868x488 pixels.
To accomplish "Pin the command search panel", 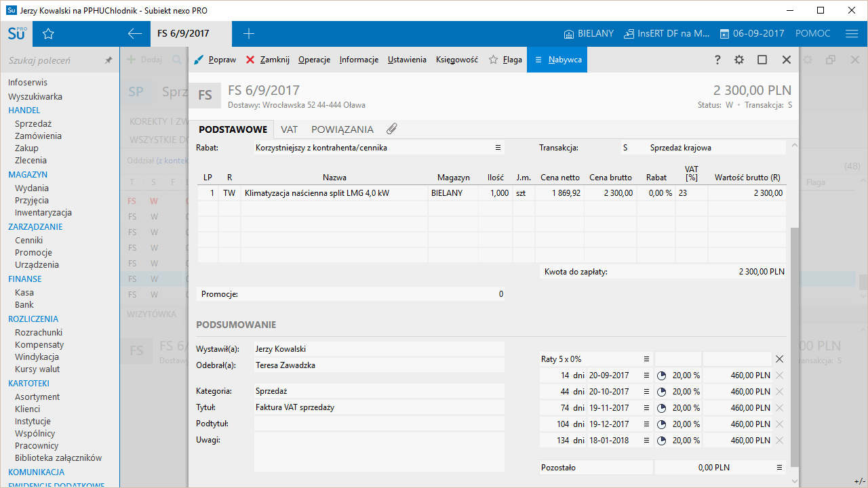I will [108, 60].
